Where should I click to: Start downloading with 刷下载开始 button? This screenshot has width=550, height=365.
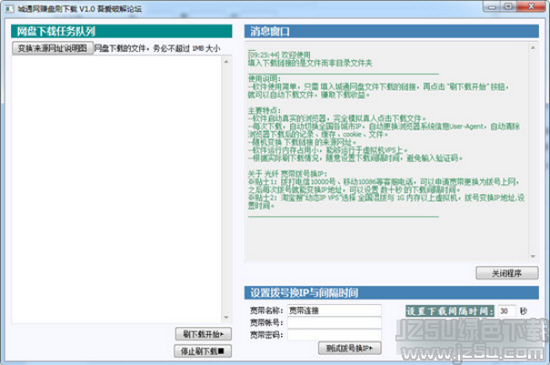point(203,334)
